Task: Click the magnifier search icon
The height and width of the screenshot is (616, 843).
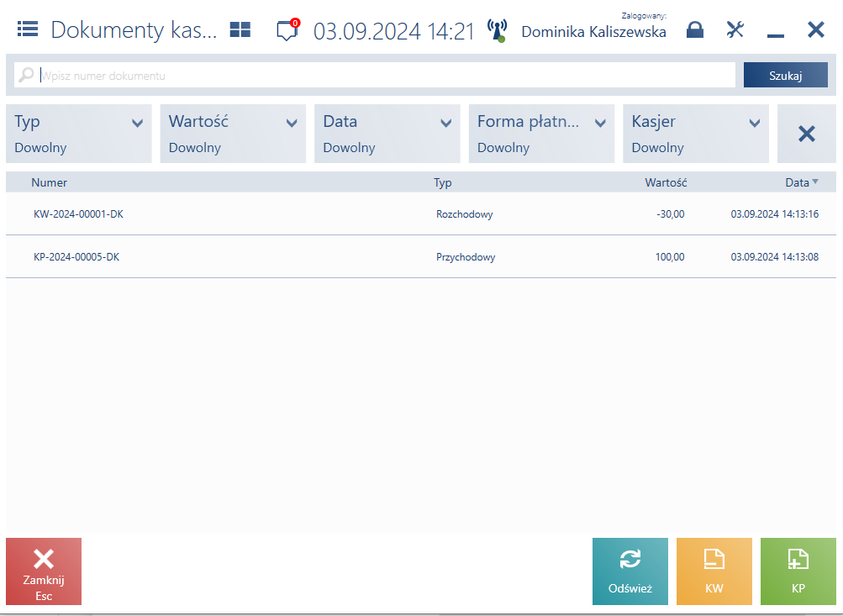Action: [26, 75]
